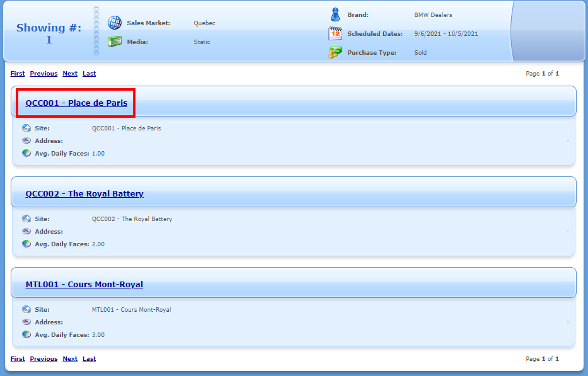Click the Address icon under QCC001
The image size is (588, 376).
coord(26,141)
